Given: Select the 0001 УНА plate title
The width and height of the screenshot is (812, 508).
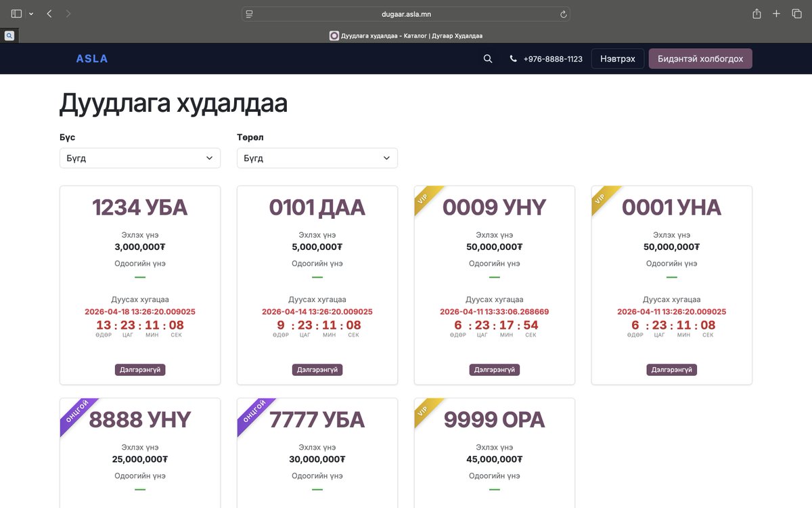Looking at the screenshot, I should 672,207.
